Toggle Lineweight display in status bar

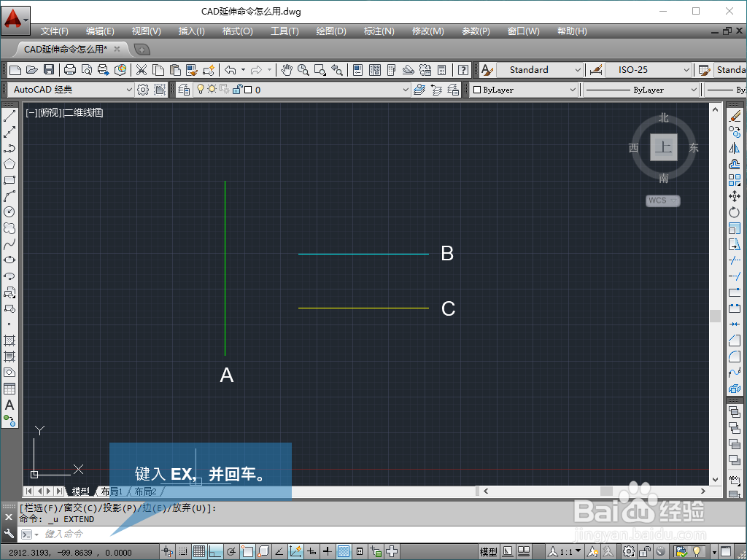(328, 552)
